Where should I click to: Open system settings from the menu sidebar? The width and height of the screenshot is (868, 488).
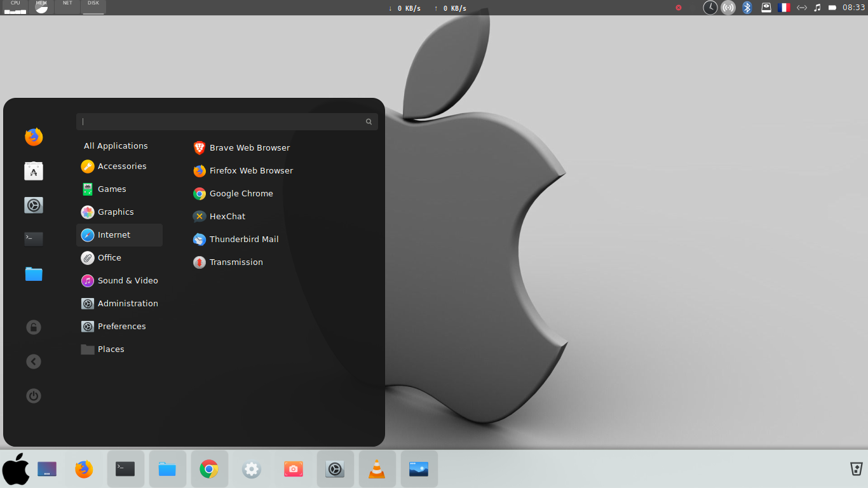(x=34, y=205)
